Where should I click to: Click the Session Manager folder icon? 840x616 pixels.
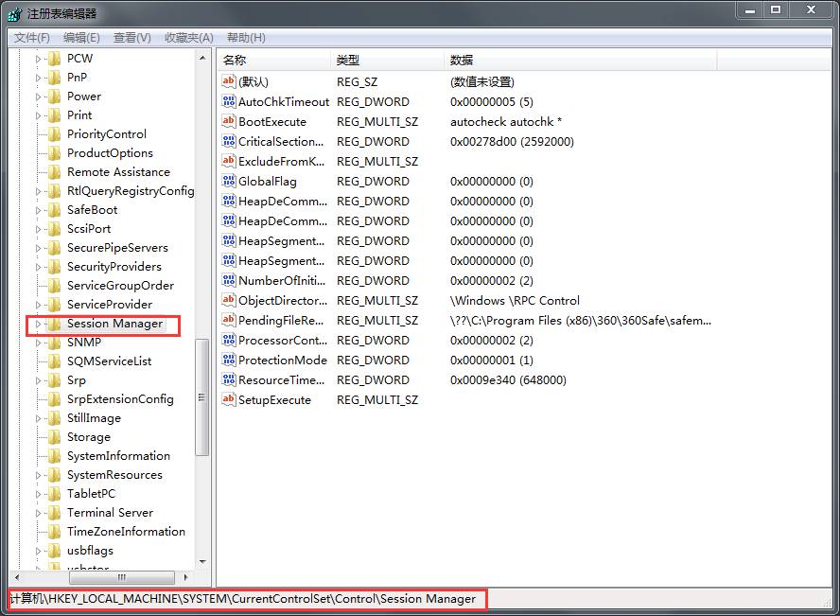tap(54, 324)
